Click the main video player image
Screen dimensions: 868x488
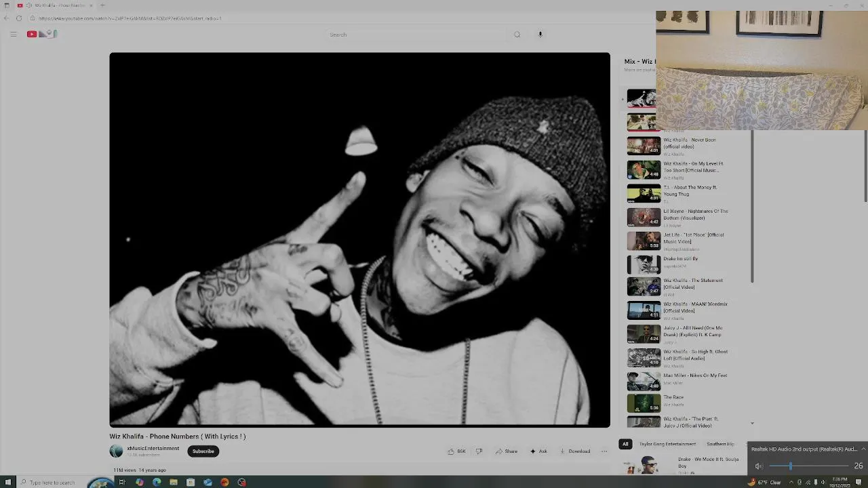(x=359, y=239)
